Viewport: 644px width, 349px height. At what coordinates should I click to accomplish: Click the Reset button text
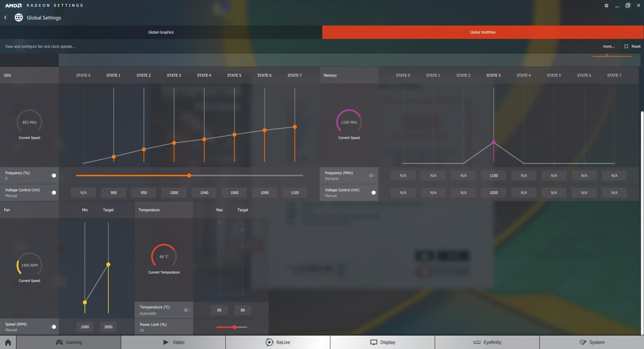pyautogui.click(x=636, y=46)
